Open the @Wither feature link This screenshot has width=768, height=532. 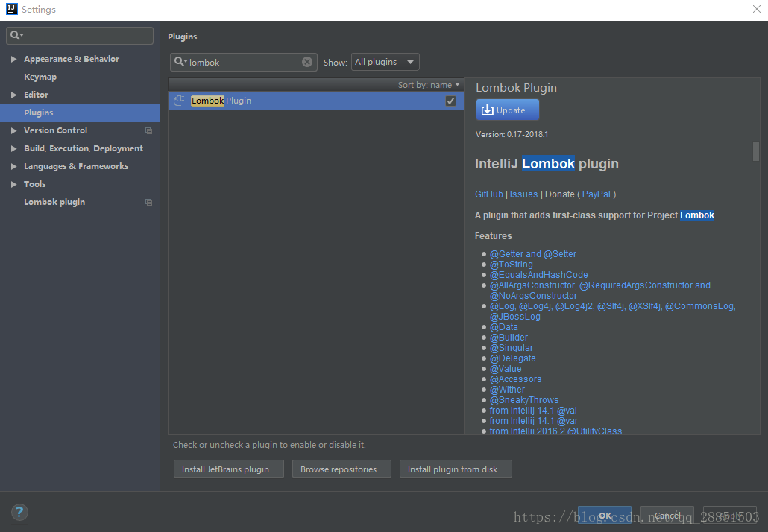[x=507, y=390]
